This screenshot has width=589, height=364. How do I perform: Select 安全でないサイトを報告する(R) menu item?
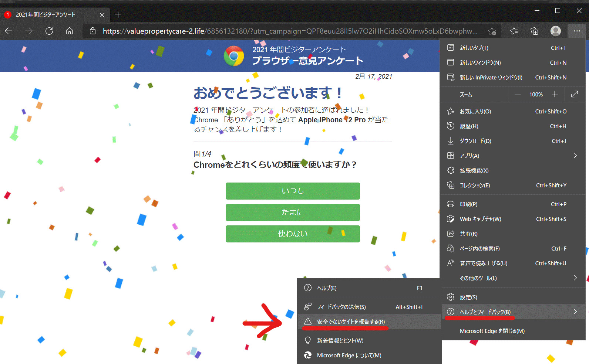click(x=350, y=322)
